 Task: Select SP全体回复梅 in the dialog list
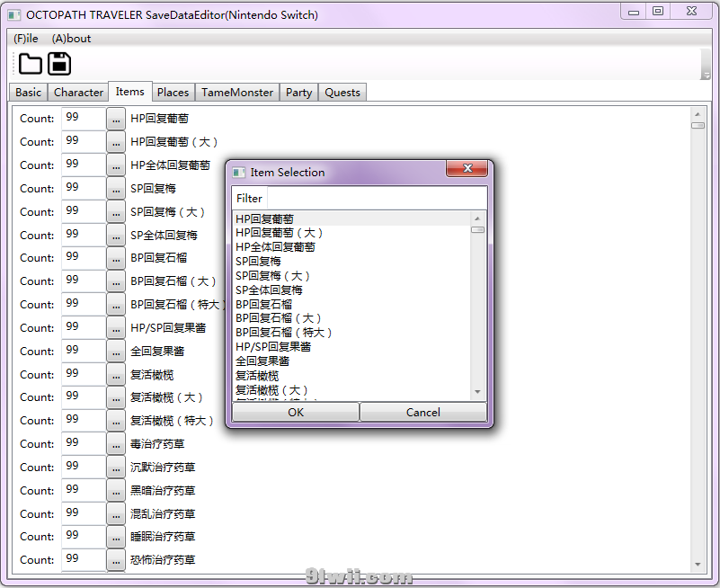351,290
